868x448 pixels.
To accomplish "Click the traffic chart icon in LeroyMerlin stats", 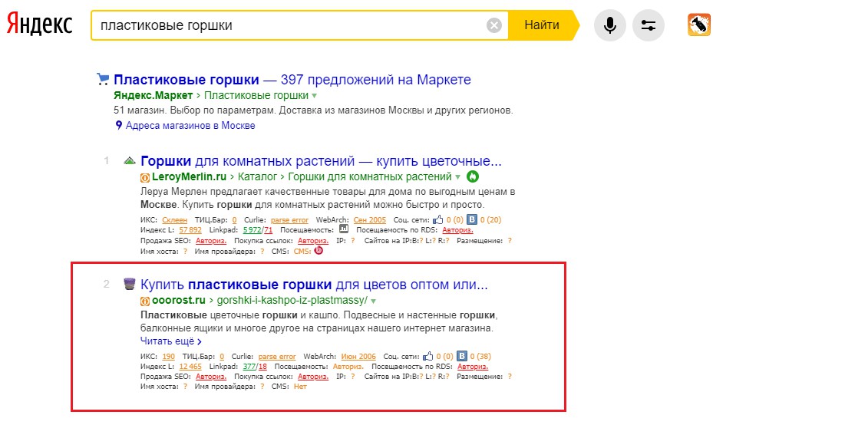I will tap(344, 229).
